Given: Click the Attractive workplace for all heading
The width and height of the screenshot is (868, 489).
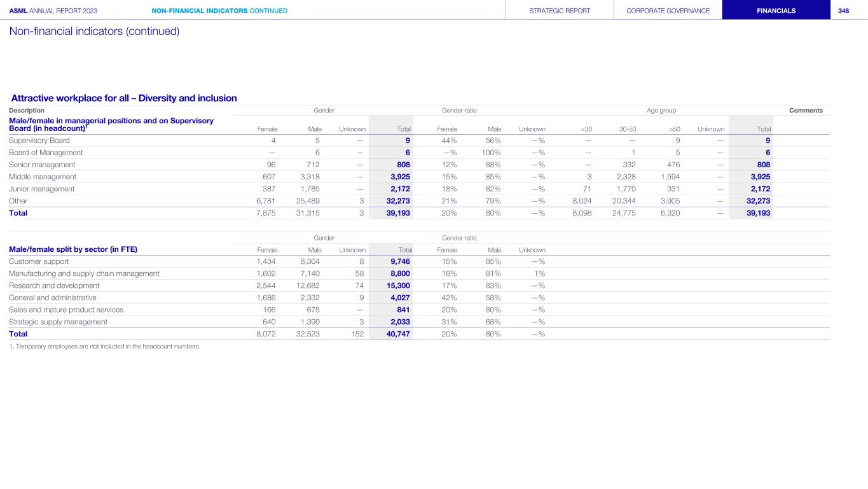Looking at the screenshot, I should tap(124, 98).
